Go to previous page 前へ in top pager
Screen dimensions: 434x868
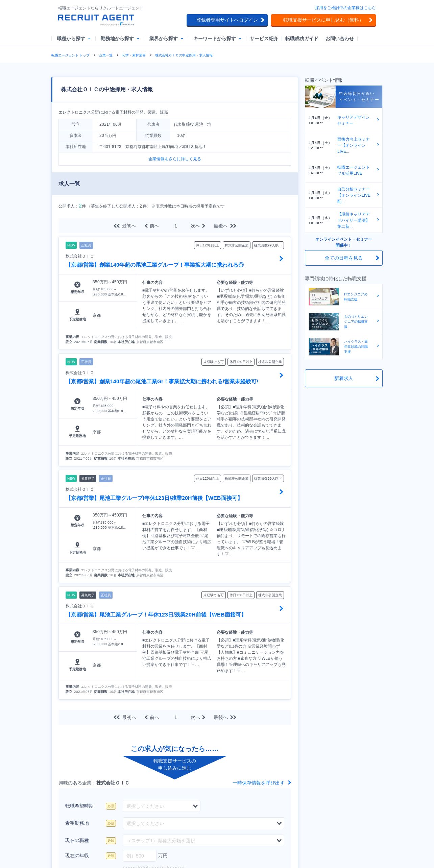pos(152,226)
